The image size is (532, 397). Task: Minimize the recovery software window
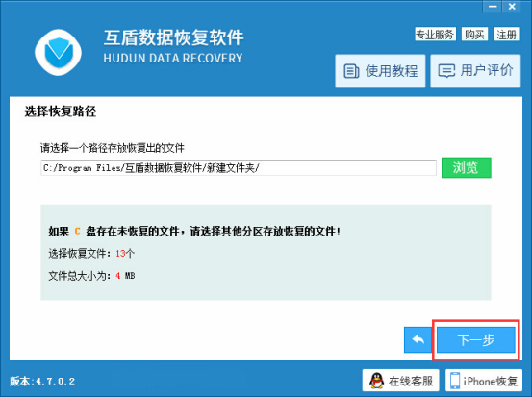(x=493, y=7)
